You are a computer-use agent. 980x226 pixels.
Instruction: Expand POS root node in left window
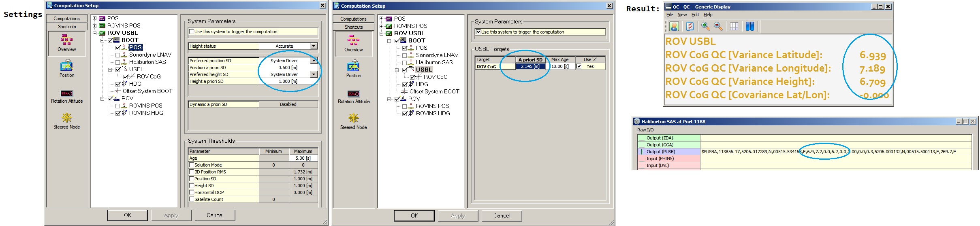[94, 18]
